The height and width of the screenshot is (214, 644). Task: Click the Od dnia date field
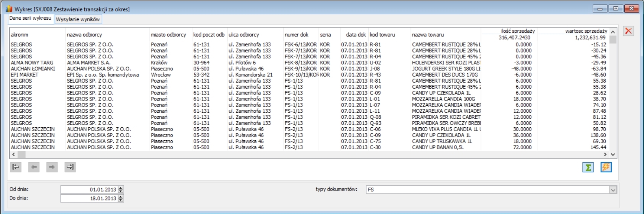[x=89, y=189]
